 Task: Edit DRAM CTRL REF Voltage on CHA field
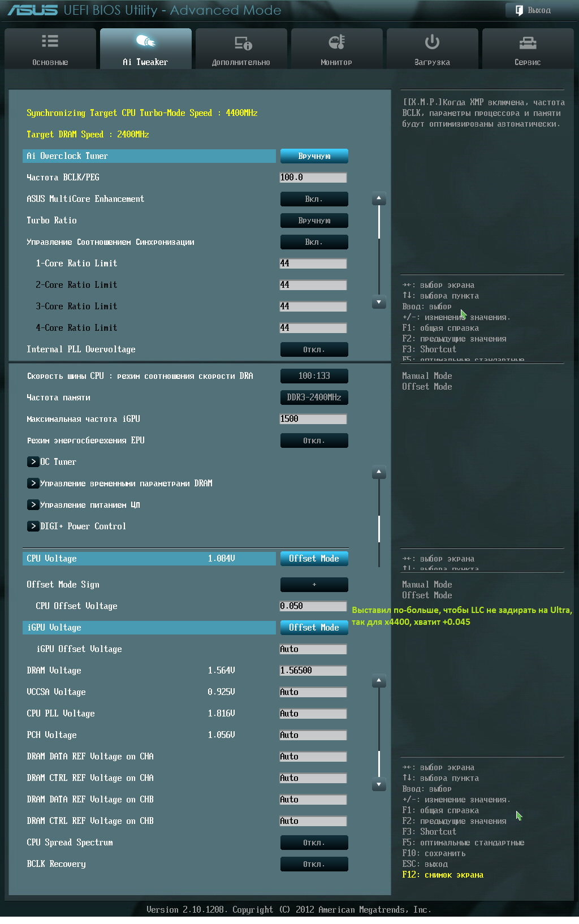click(x=313, y=778)
